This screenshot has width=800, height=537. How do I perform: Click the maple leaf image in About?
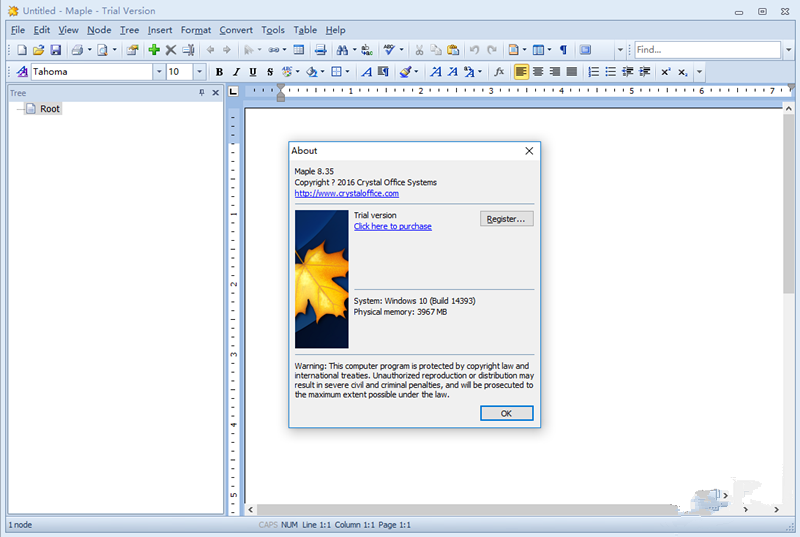[321, 279]
